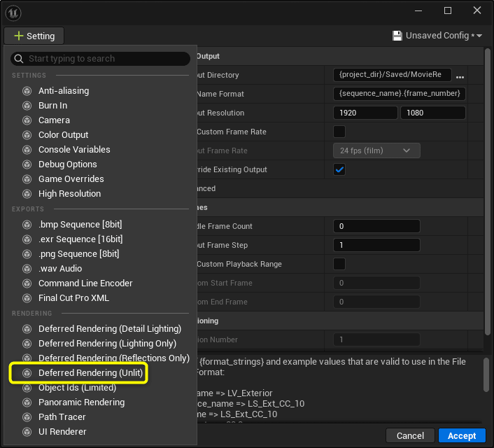494x448 pixels.
Task: Add the Anti-aliasing setting
Action: click(x=64, y=91)
